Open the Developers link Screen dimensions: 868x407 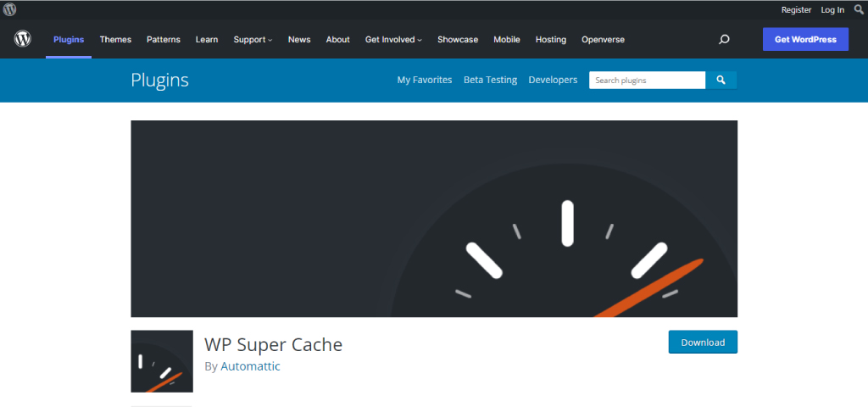point(553,80)
